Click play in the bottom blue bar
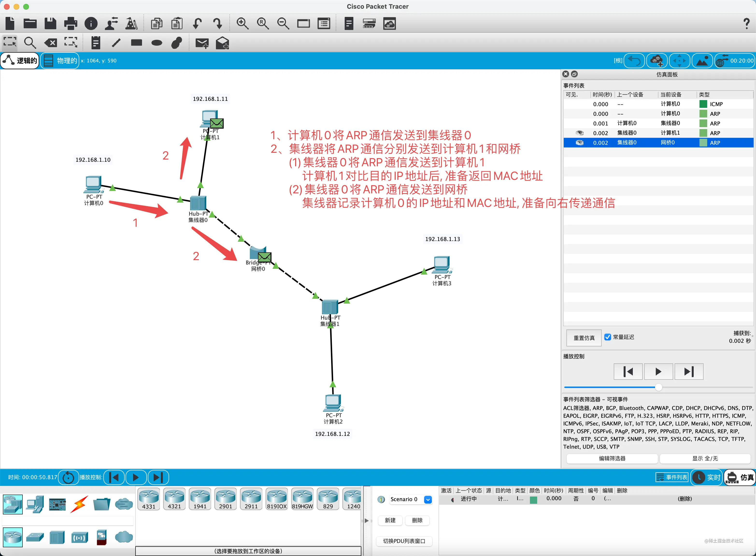Viewport: 756px width, 556px height. [136, 478]
